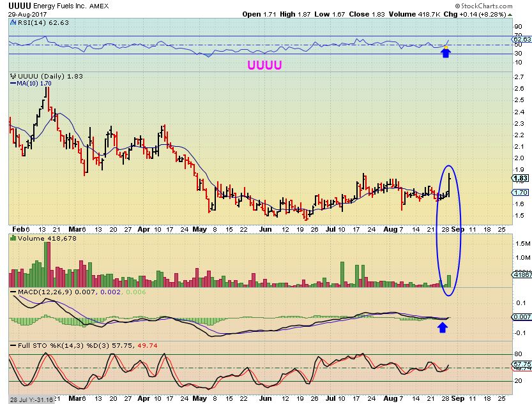Click the candlestick icon beside UUUU (Daily)
Image resolution: width=532 pixels, height=404 pixels.
coord(13,76)
